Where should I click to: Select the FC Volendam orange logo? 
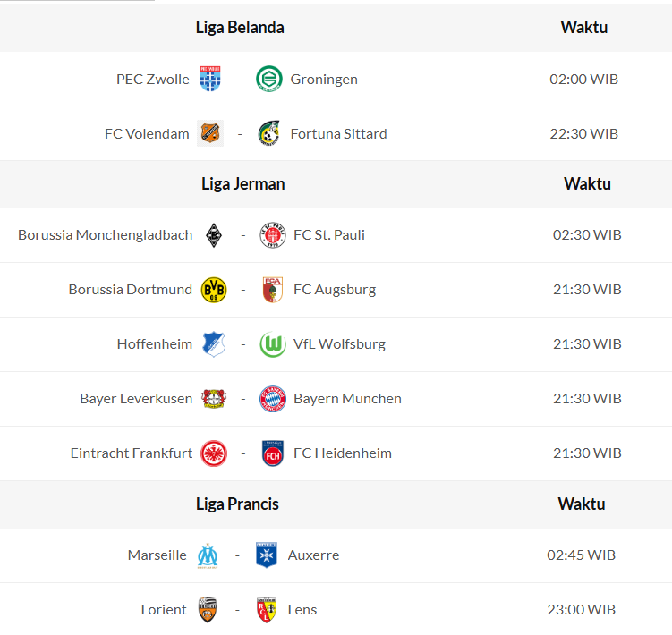click(x=210, y=133)
